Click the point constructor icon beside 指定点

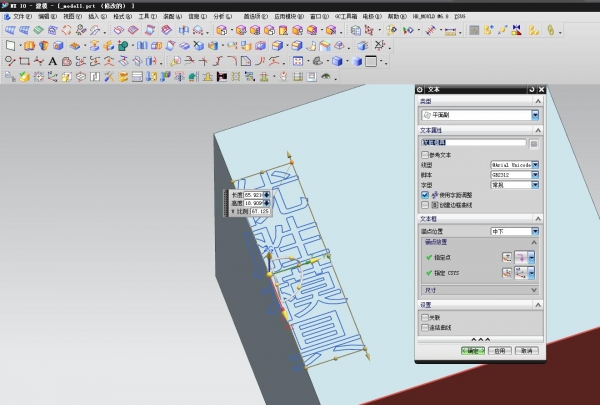507,258
